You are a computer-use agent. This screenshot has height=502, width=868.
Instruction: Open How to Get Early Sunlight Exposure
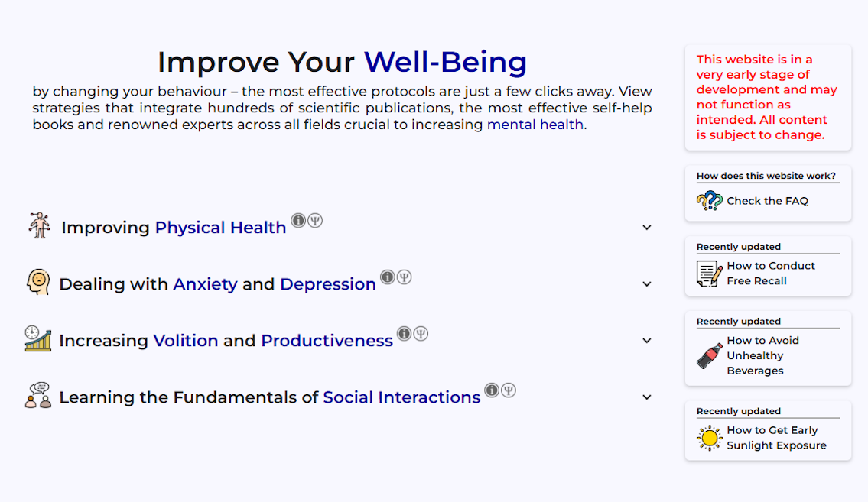pos(776,438)
